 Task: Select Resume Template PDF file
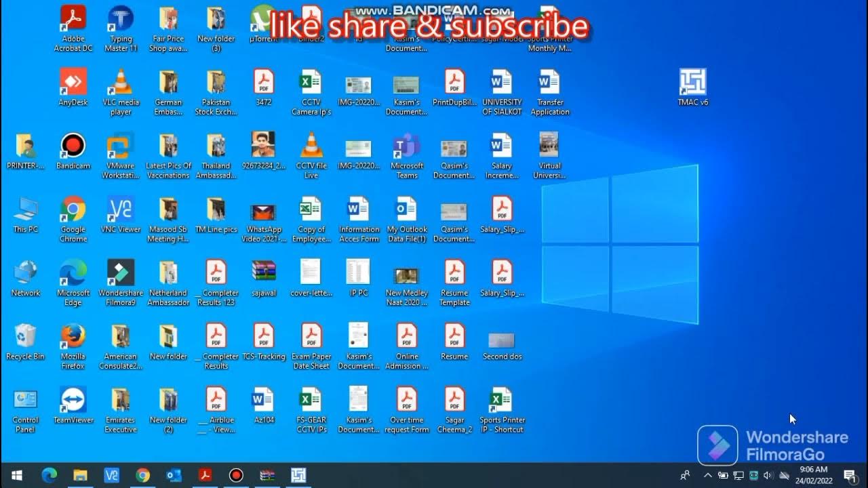454,283
